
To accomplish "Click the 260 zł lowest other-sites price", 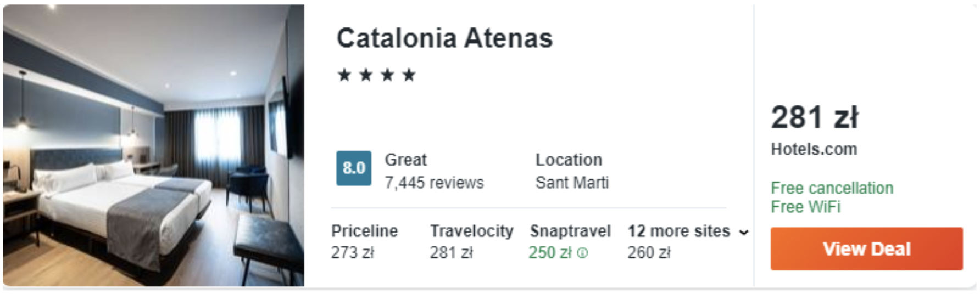I will 649,252.
